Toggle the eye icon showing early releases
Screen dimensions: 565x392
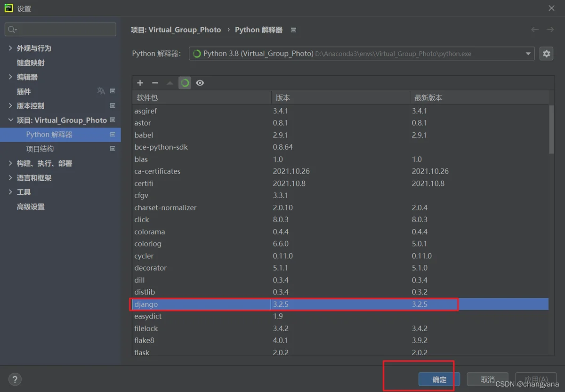(200, 83)
